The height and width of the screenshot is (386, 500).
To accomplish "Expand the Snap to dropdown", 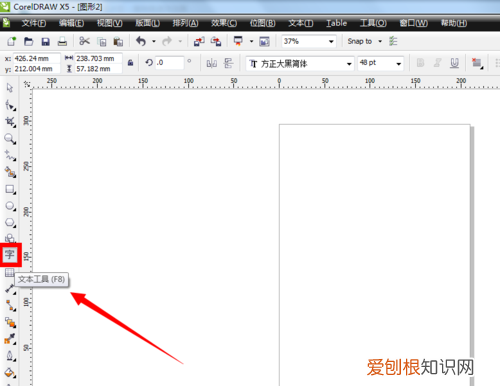I will pos(380,41).
